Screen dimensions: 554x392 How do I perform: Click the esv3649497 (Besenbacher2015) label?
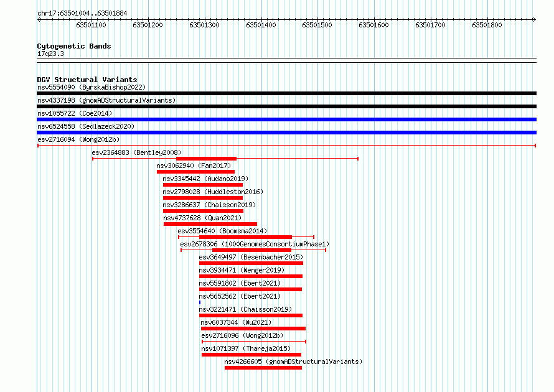[x=251, y=257]
